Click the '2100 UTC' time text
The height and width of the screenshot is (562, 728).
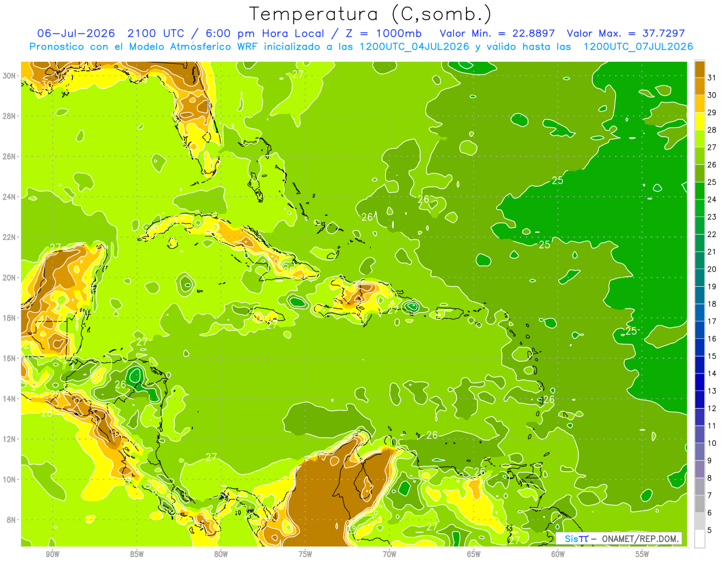point(155,33)
